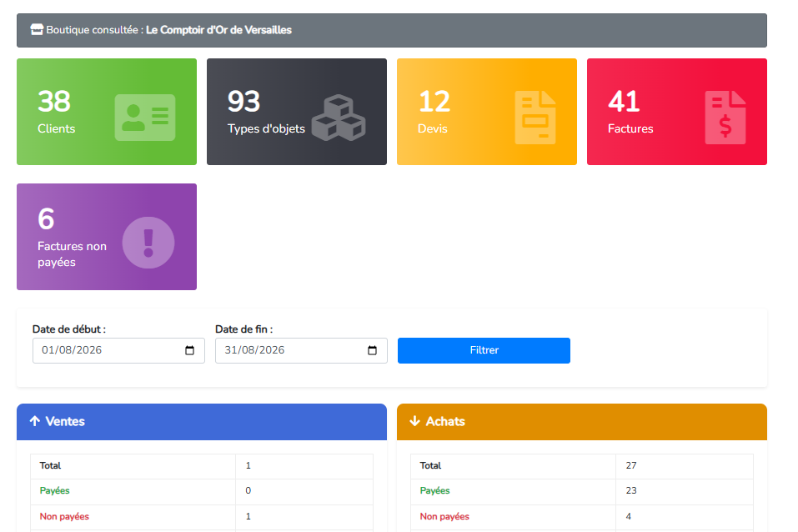The width and height of the screenshot is (798, 532).
Task: Open the 38 Clients card
Action: click(x=107, y=112)
